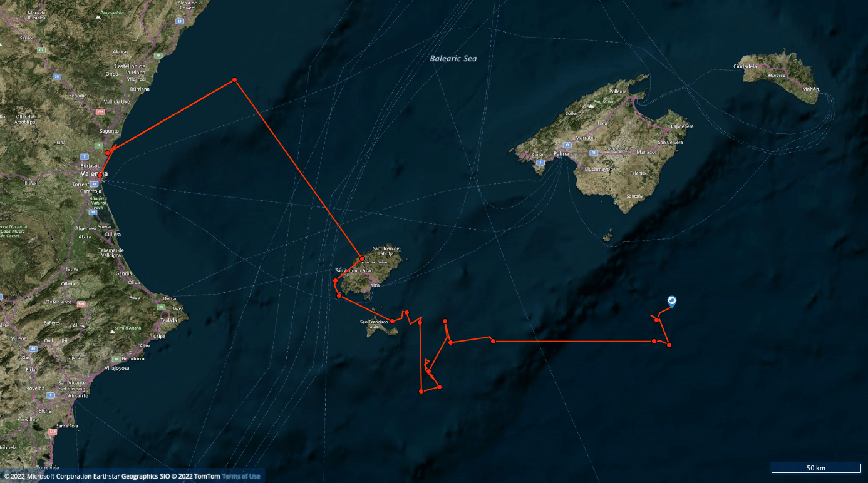The image size is (868, 483).
Task: Click the Serra d'Aitana peak icon
Action: 113,333
